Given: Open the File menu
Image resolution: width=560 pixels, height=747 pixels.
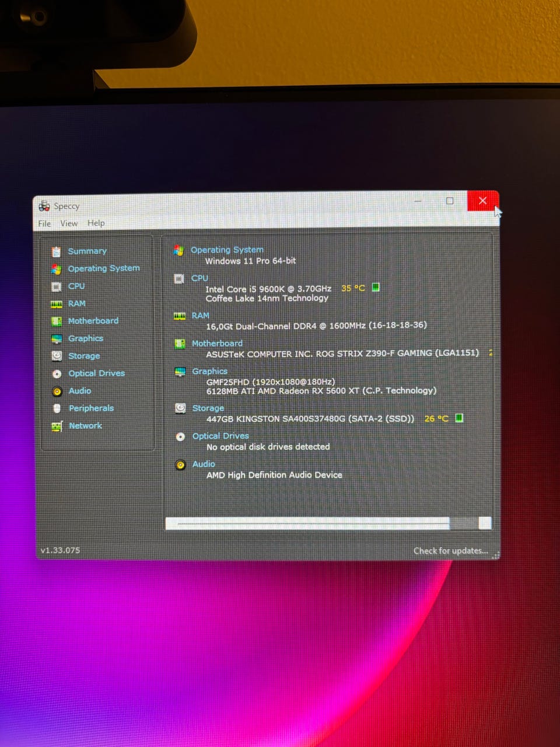Looking at the screenshot, I should (44, 224).
